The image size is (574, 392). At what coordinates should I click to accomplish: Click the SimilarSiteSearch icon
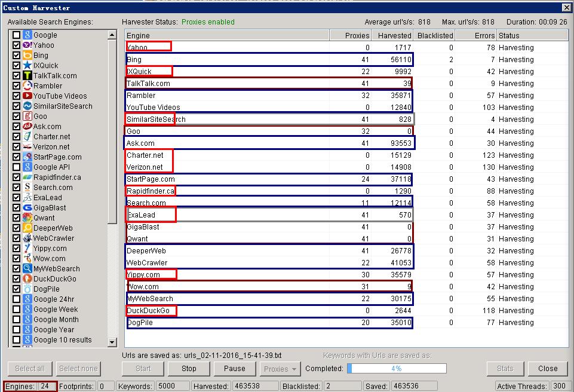[27, 106]
